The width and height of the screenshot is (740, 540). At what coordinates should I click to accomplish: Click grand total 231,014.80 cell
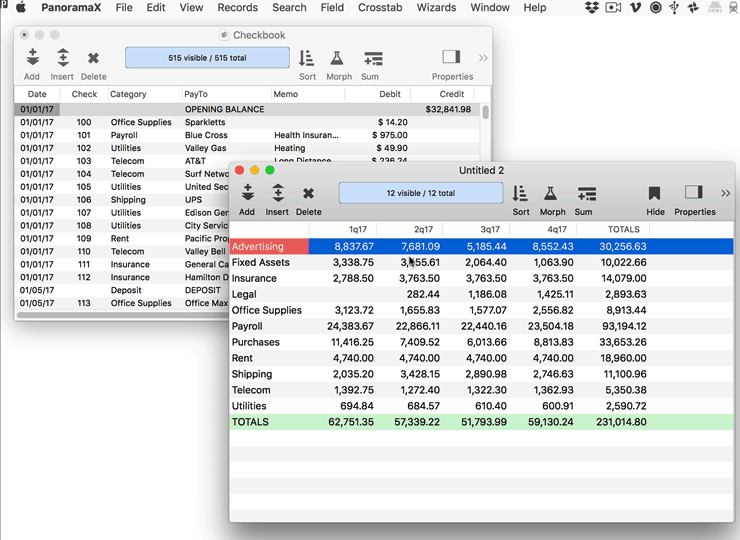click(x=621, y=422)
